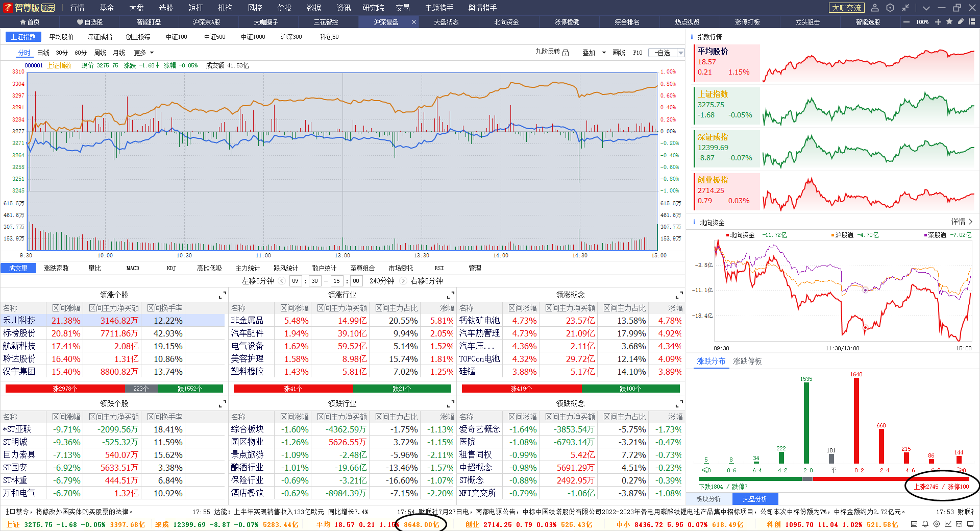The width and height of the screenshot is (980, 531).
Task: Click the F10 button
Action: [x=638, y=53]
